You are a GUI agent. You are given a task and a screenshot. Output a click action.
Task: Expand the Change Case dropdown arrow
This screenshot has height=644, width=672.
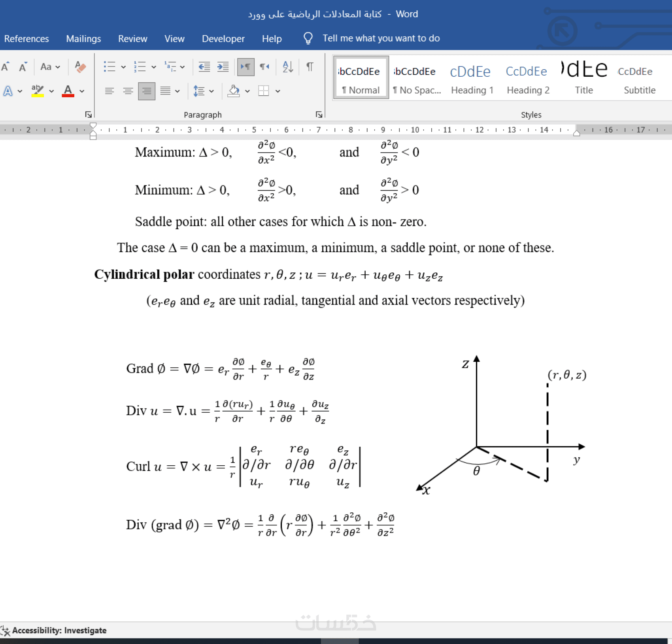pos(58,67)
